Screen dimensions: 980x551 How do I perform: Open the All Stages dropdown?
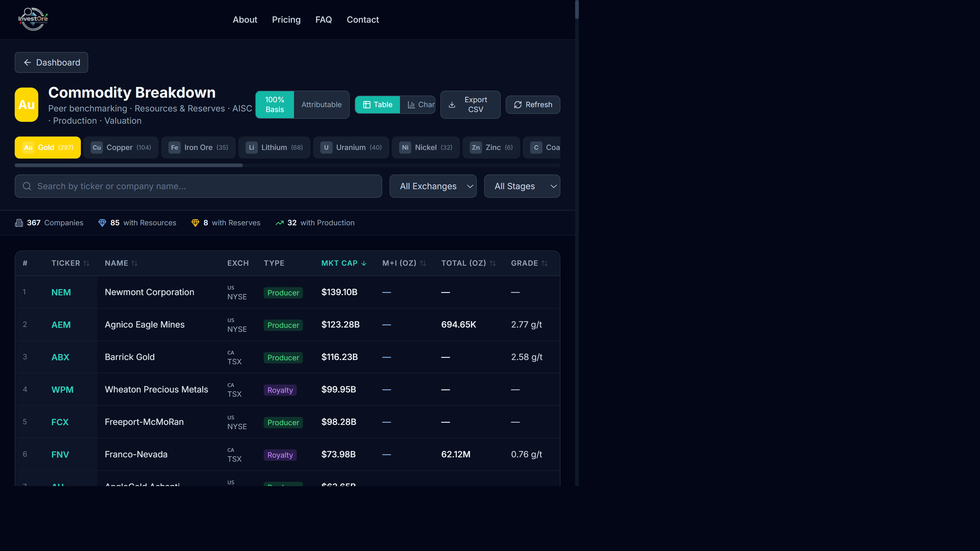point(522,186)
